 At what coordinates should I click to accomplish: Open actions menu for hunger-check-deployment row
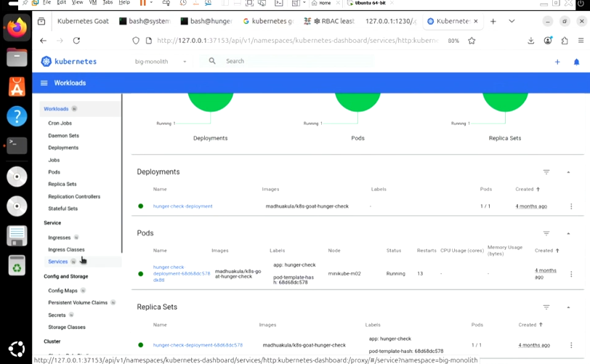[x=571, y=206]
